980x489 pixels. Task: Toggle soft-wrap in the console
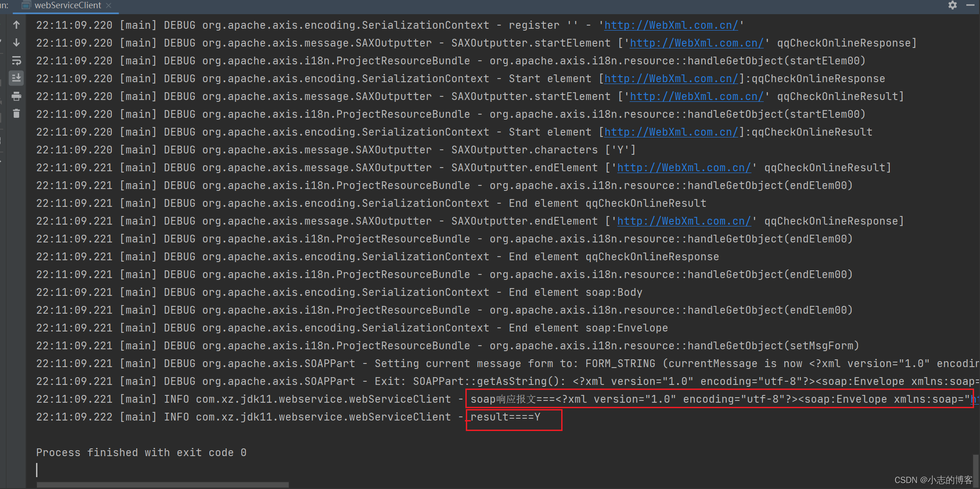point(16,60)
